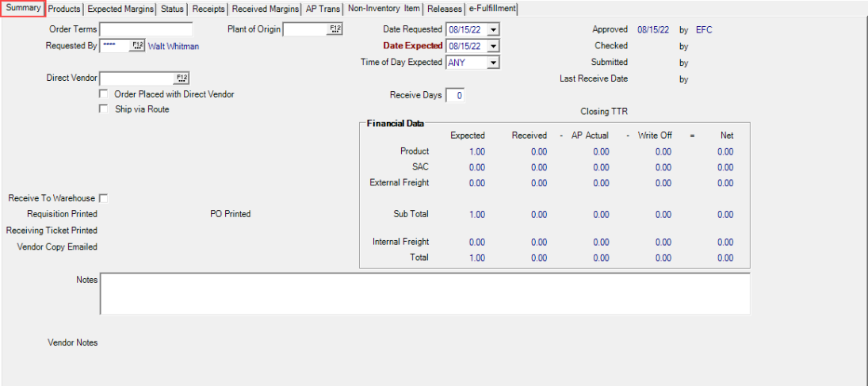Switch to the Non-Inventory Item tab
The height and width of the screenshot is (386, 868).
(384, 9)
